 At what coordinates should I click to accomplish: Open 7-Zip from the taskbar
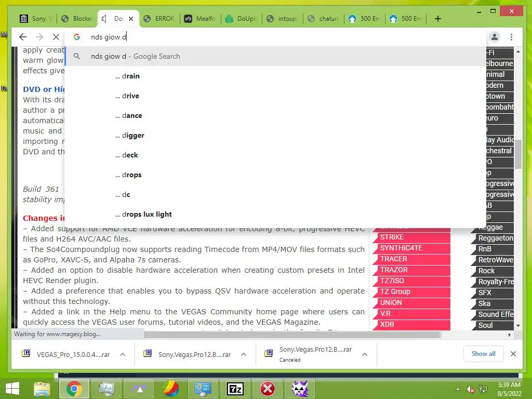(x=235, y=389)
